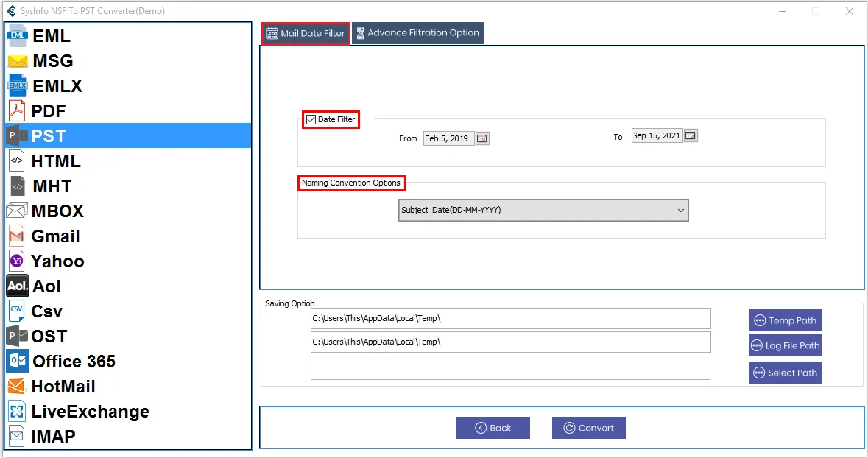Click the MBOX envelope icon
Screen dimensions: 868x458
point(17,211)
